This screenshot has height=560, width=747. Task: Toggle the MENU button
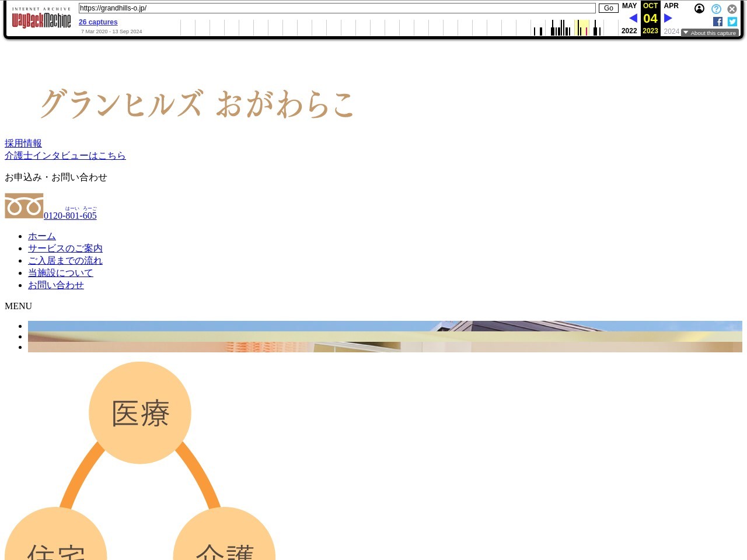pyautogui.click(x=18, y=306)
